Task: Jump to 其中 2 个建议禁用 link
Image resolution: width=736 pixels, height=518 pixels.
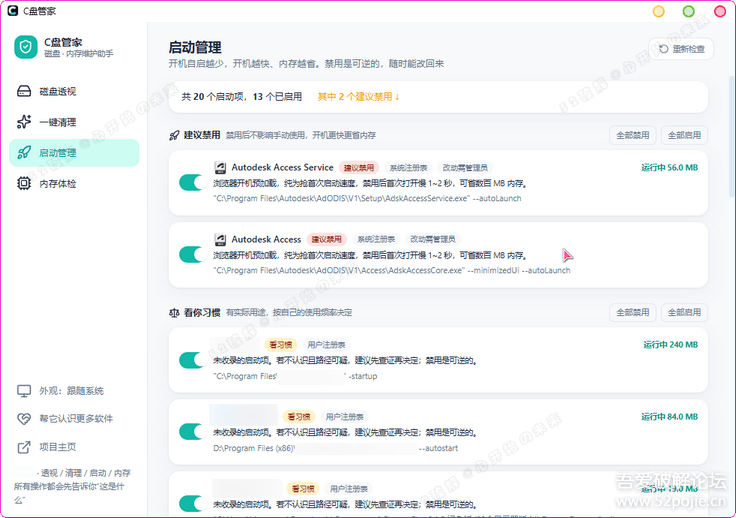Action: [x=359, y=97]
